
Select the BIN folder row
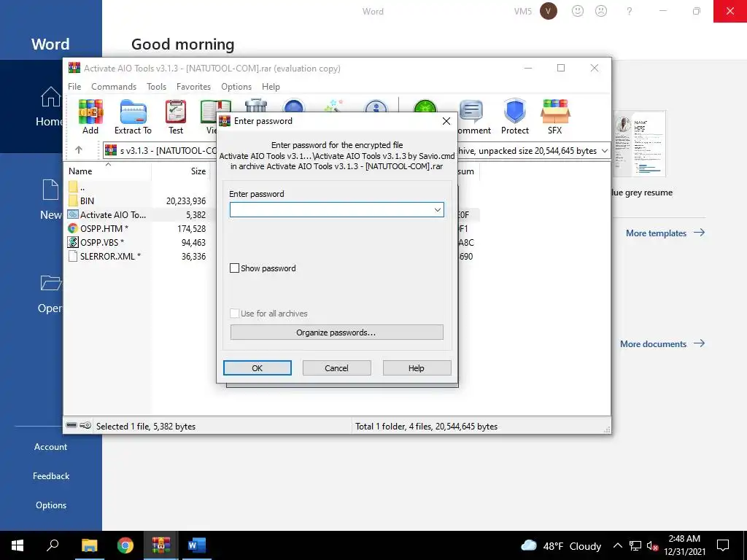137,201
